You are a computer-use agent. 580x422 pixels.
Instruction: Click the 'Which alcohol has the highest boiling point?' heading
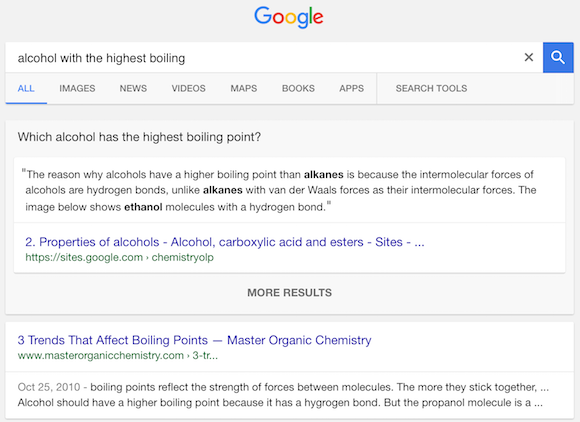139,137
